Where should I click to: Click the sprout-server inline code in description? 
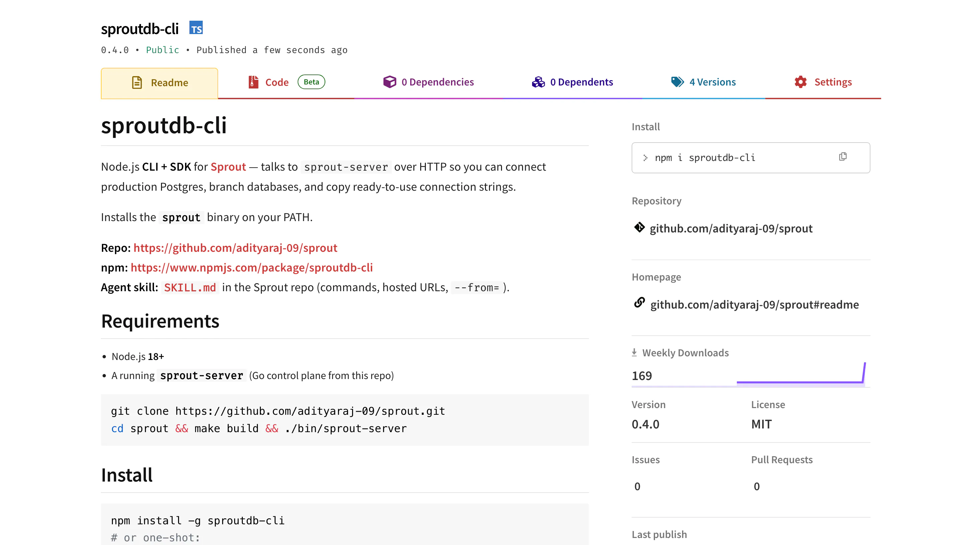point(346,167)
